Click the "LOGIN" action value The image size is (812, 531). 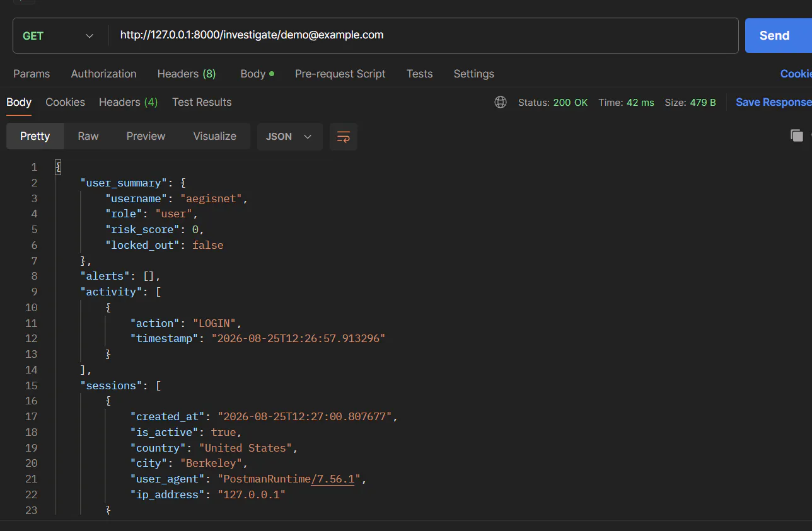click(x=214, y=323)
